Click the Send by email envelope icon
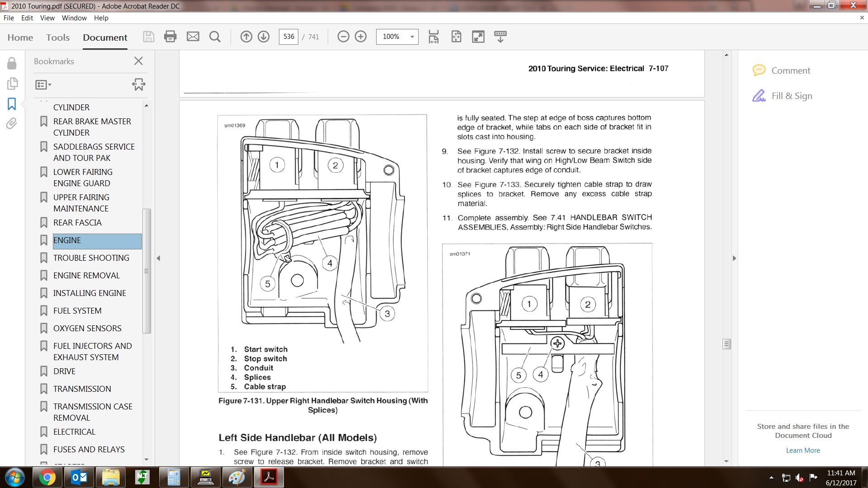 pyautogui.click(x=193, y=37)
